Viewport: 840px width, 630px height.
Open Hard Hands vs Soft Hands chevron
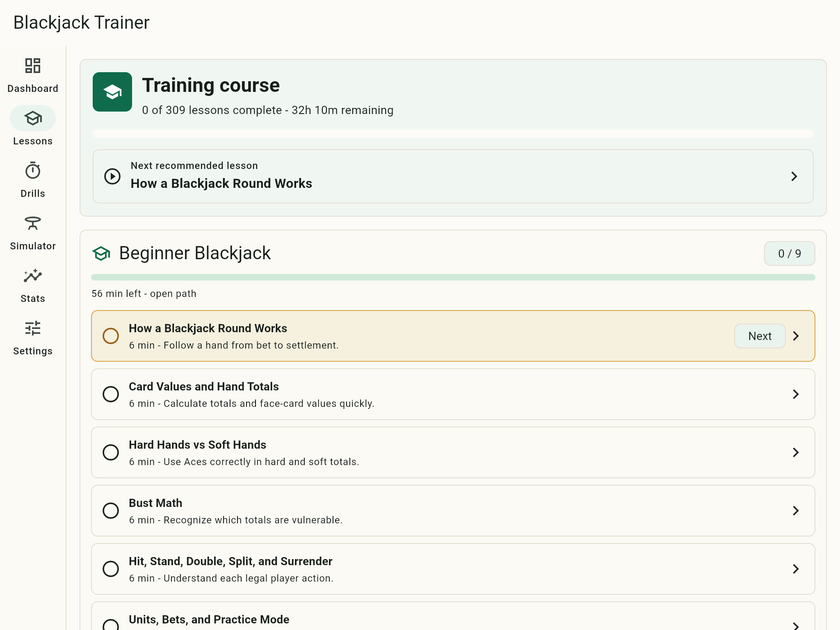pyautogui.click(x=796, y=452)
